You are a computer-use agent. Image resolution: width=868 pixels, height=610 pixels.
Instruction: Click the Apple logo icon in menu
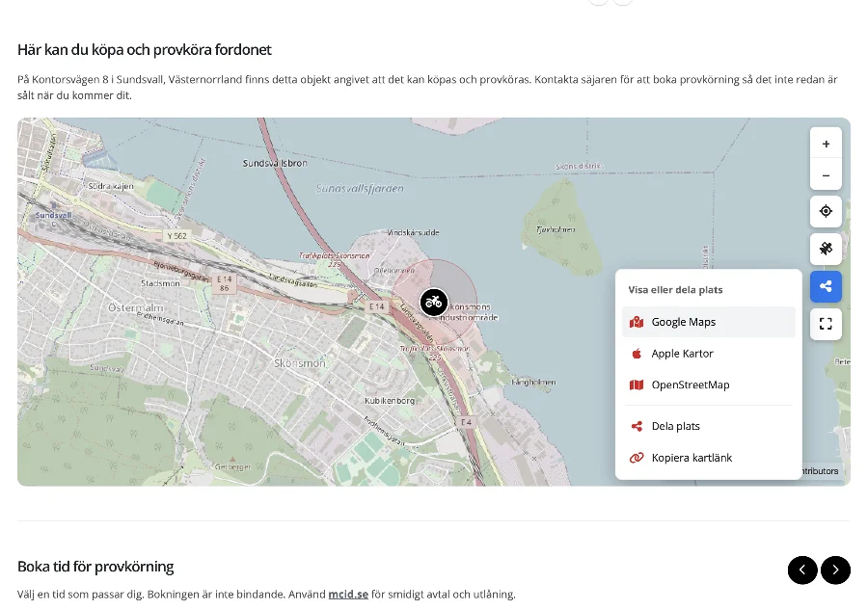pos(637,354)
